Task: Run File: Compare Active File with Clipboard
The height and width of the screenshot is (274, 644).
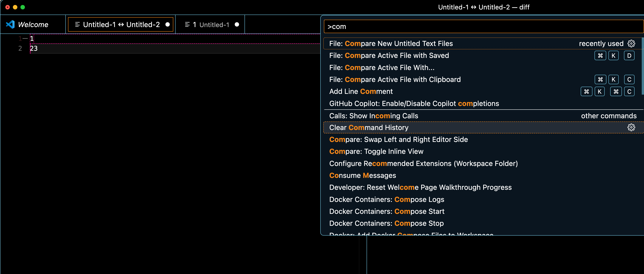Action: pos(395,80)
